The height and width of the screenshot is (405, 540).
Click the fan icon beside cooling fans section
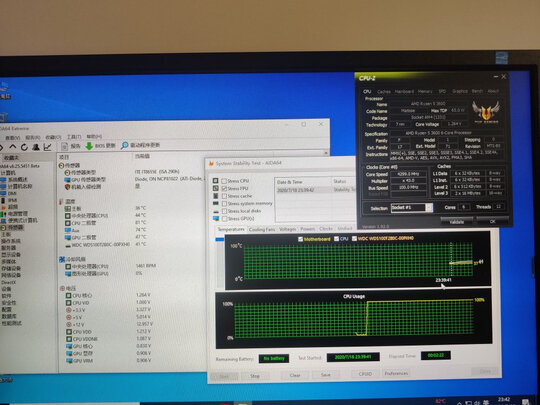(x=62, y=259)
